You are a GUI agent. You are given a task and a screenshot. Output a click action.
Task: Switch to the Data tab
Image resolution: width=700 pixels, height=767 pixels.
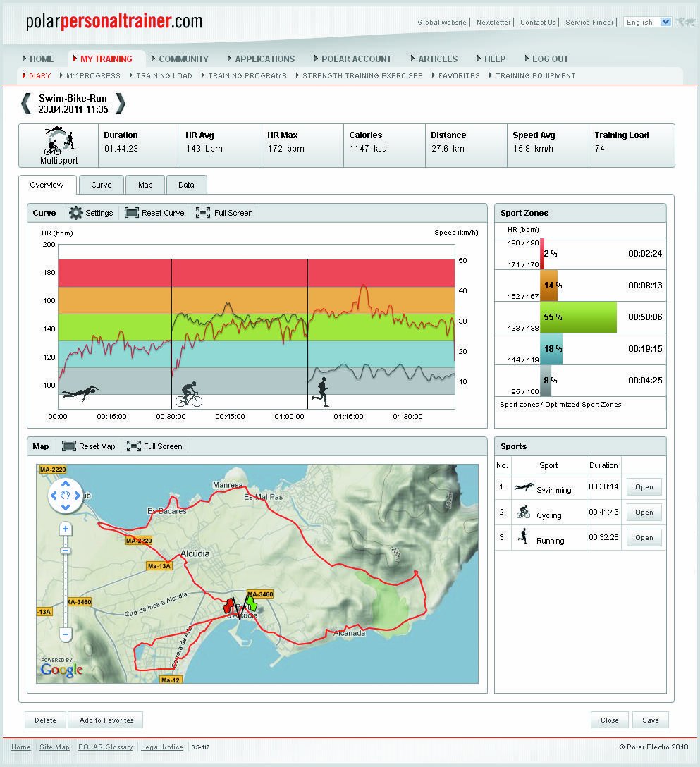(x=186, y=185)
